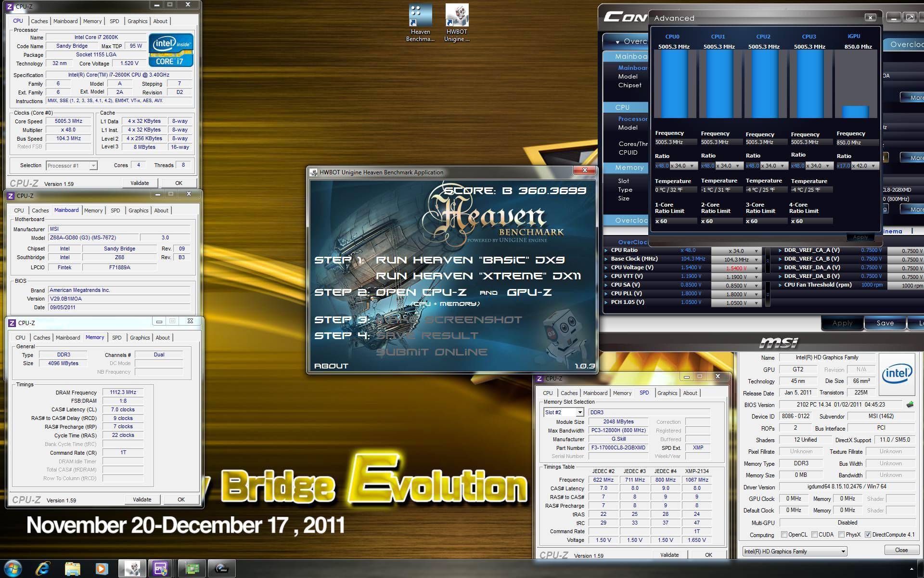This screenshot has width=924, height=578.
Task: Click arrow beside Base Clock (MHz) row
Action: (x=606, y=259)
